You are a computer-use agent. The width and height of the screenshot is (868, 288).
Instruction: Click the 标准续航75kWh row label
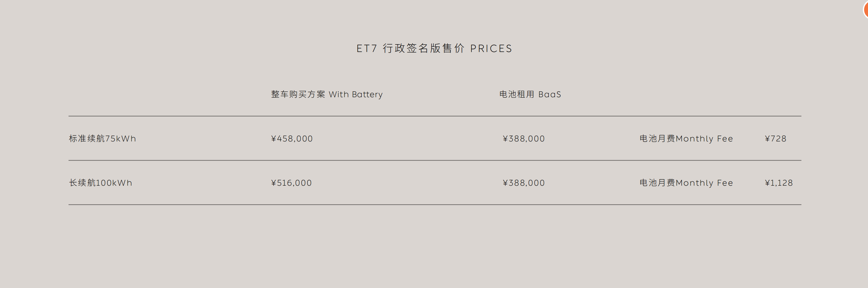[102, 139]
